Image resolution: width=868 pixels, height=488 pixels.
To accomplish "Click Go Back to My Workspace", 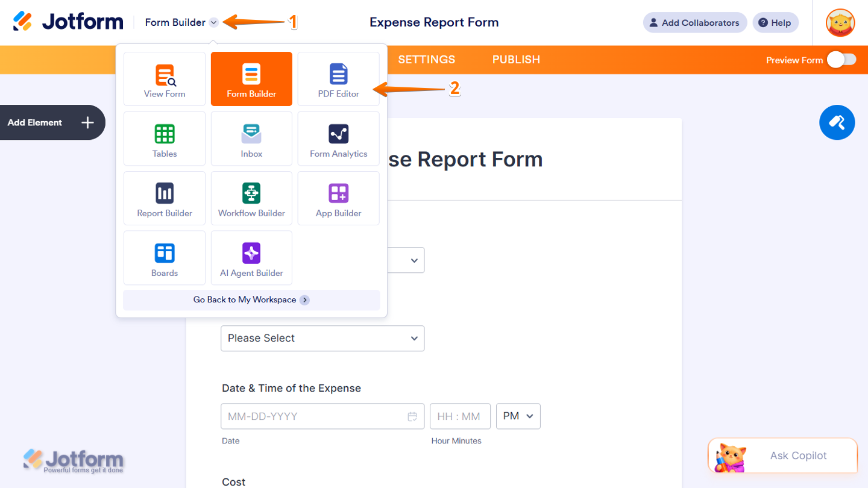I will click(x=251, y=300).
